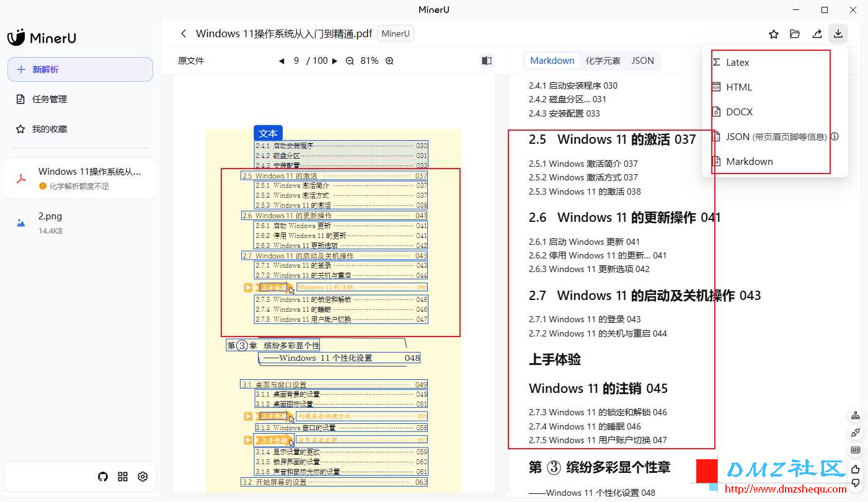The width and height of the screenshot is (868, 502).
Task: Switch to the 化学元素 tab
Action: (603, 61)
